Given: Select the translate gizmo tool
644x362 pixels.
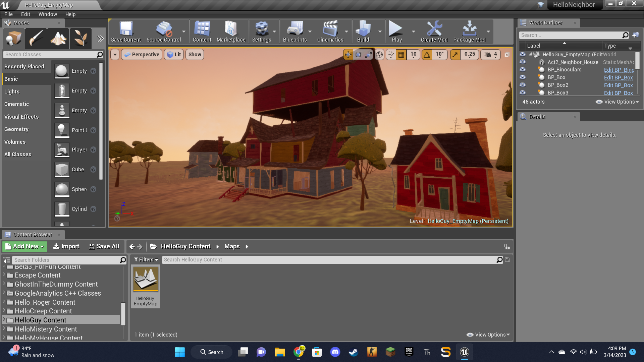Looking at the screenshot, I should click(348, 55).
